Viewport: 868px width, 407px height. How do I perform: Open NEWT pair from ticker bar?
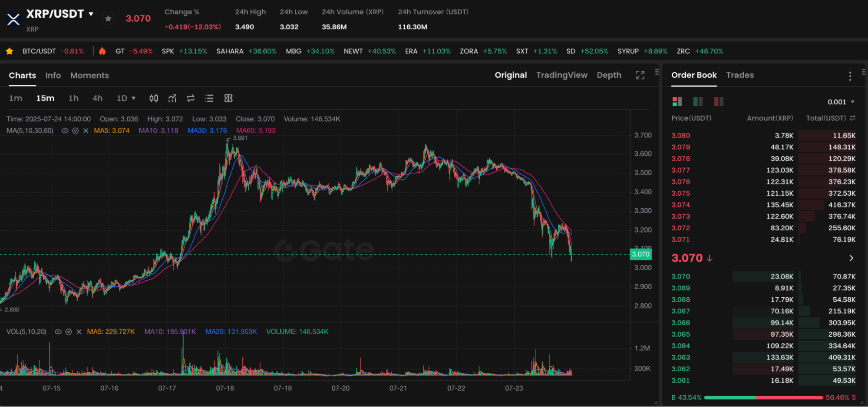point(370,51)
